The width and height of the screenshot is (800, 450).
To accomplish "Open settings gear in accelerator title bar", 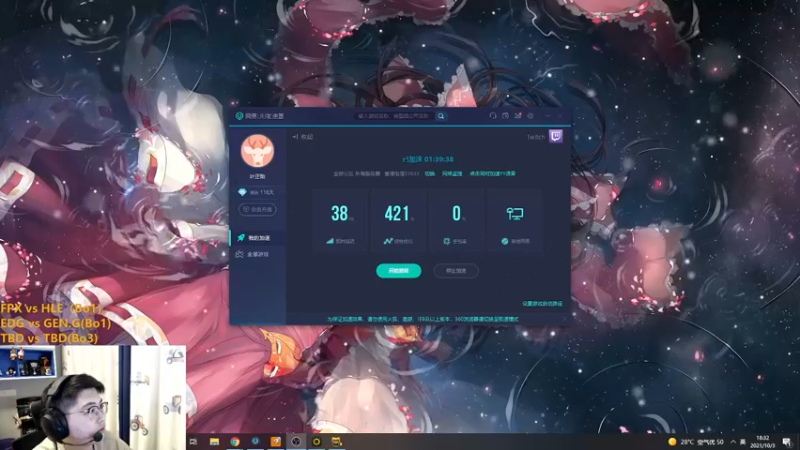I will [531, 116].
